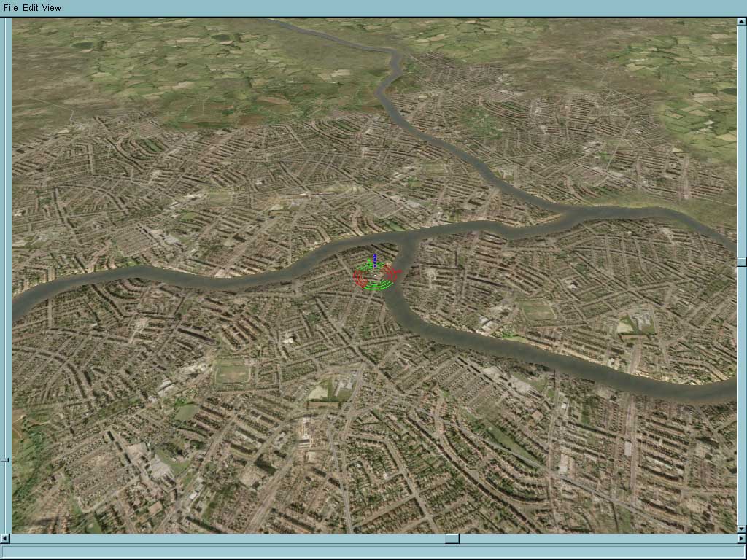Click the scroll-left arrow on the bottom scrollbar
This screenshot has height=560, width=747.
4,539
